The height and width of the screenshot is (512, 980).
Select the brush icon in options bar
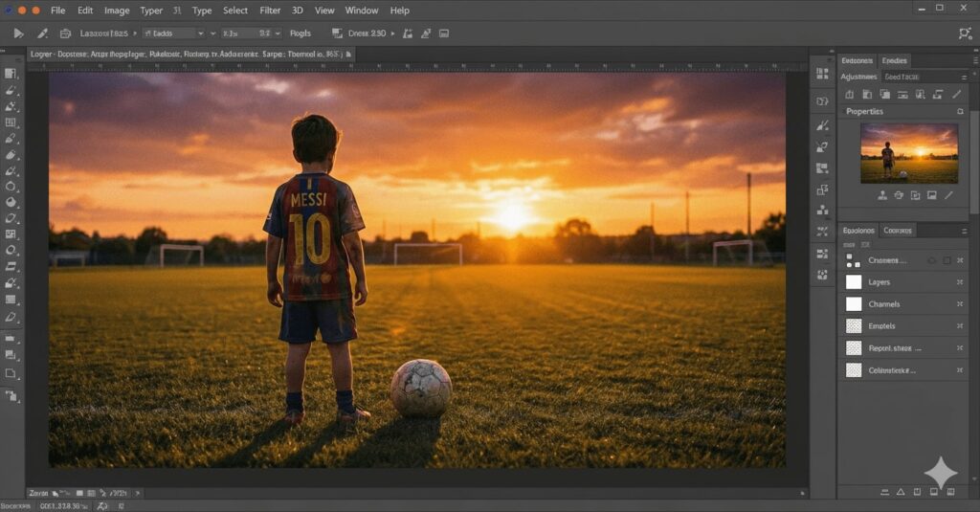click(x=42, y=33)
